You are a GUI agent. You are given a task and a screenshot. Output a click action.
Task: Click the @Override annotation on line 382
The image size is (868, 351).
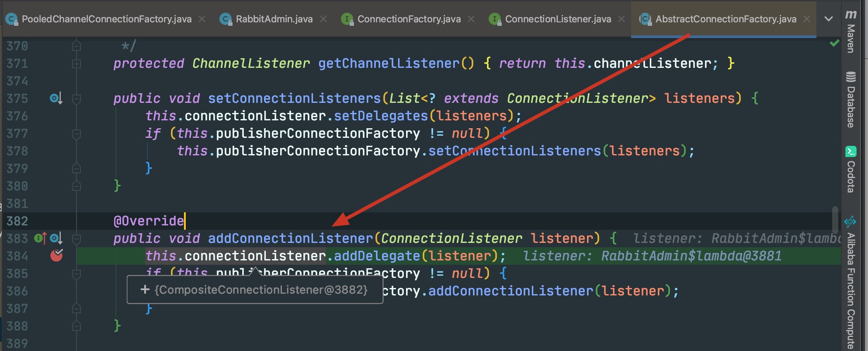click(149, 221)
